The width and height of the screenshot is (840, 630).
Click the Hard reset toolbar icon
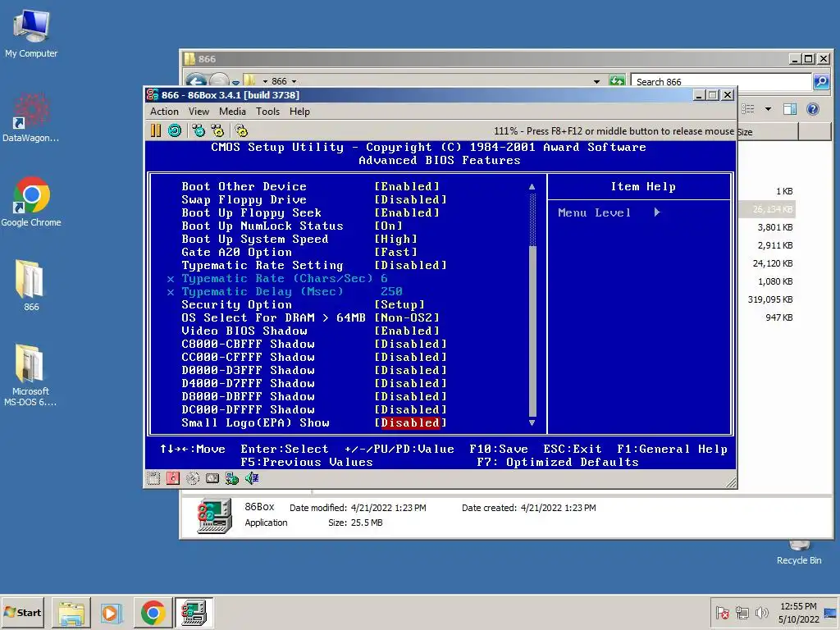click(x=175, y=130)
